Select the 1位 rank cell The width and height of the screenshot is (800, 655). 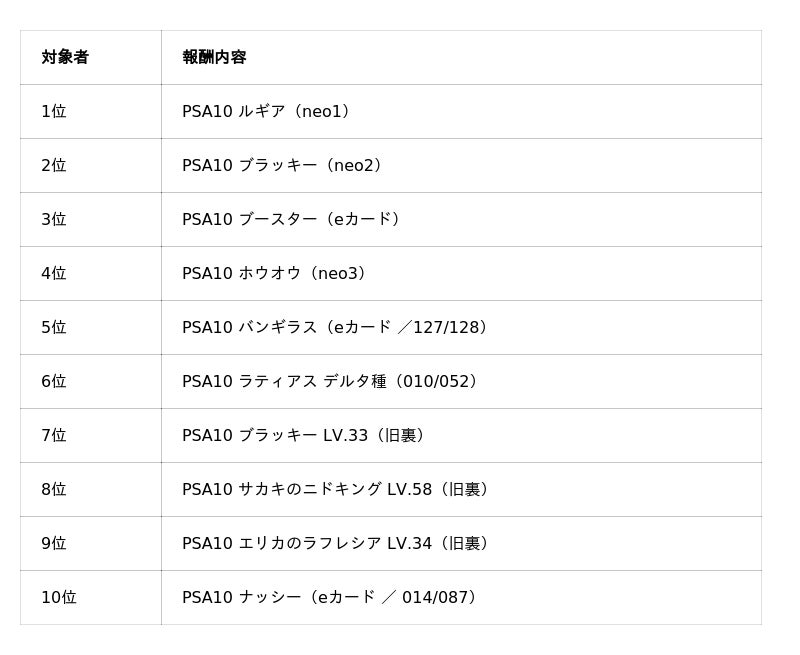point(54,111)
